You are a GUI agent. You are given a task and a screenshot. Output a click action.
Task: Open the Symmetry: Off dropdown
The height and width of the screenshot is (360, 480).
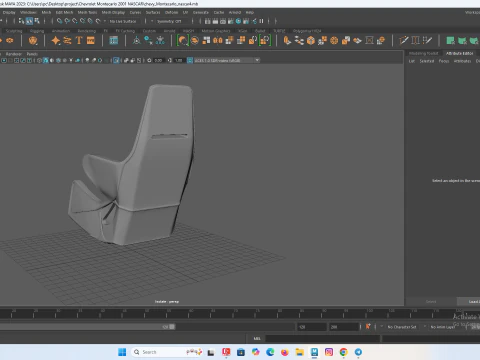coord(169,21)
